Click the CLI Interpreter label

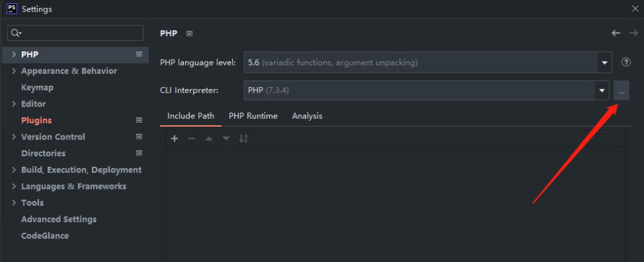pyautogui.click(x=189, y=90)
